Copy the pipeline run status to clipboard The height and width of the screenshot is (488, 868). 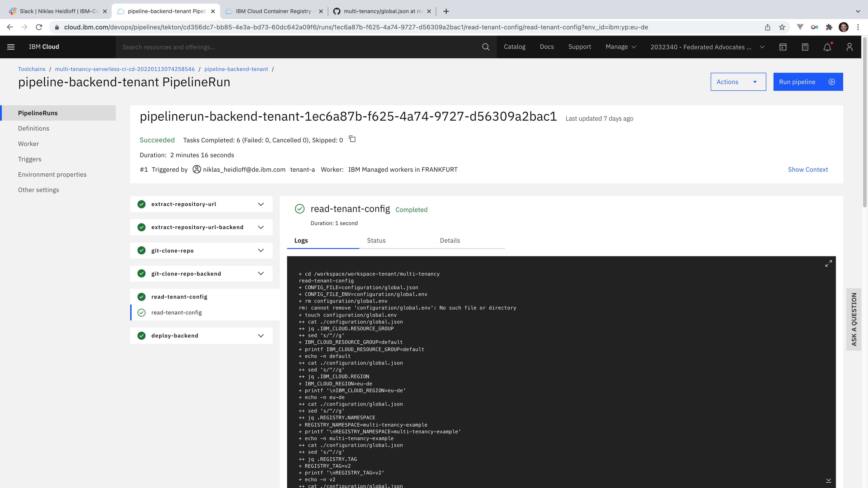click(x=352, y=139)
